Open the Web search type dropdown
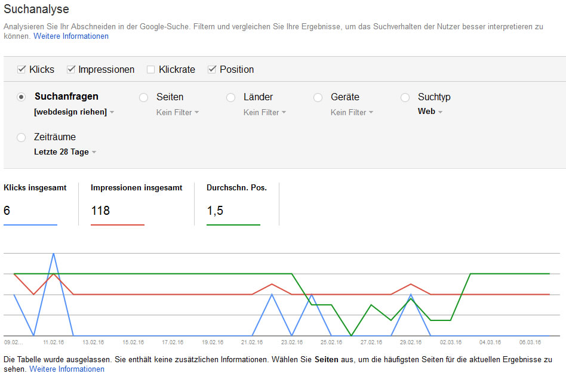The image size is (566, 392). [x=430, y=112]
